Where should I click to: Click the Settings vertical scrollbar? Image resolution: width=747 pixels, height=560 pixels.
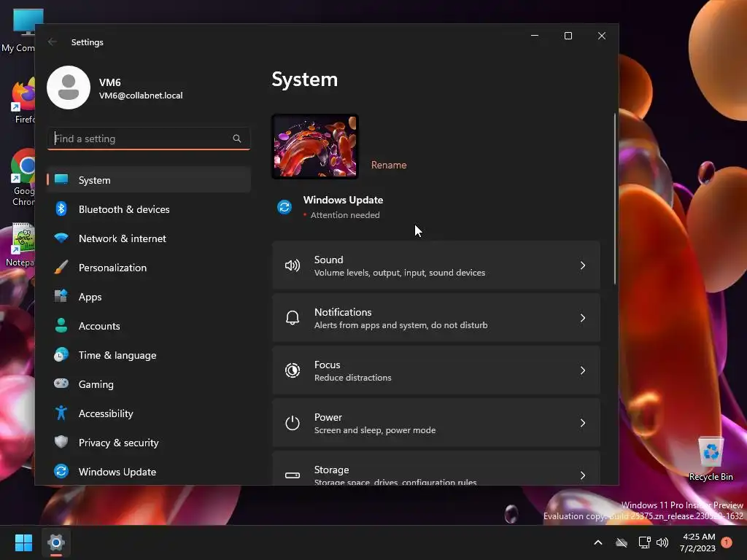[x=615, y=199]
